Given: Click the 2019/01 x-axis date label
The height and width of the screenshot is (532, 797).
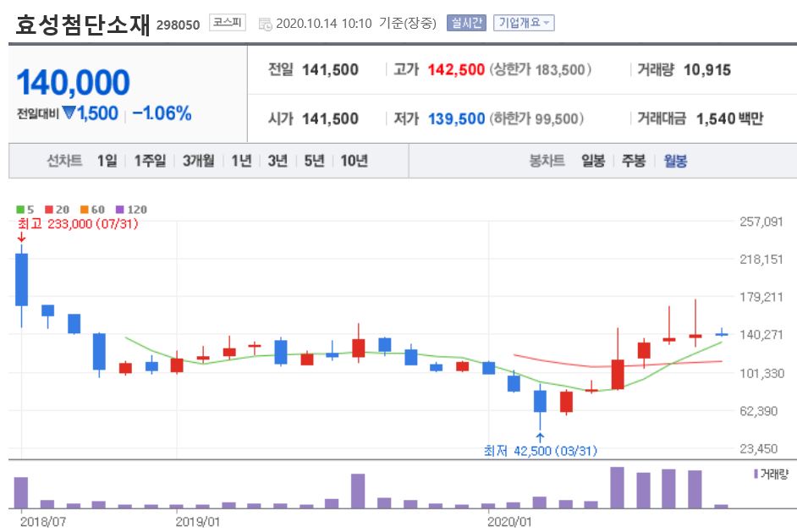Looking at the screenshot, I should coord(198,522).
